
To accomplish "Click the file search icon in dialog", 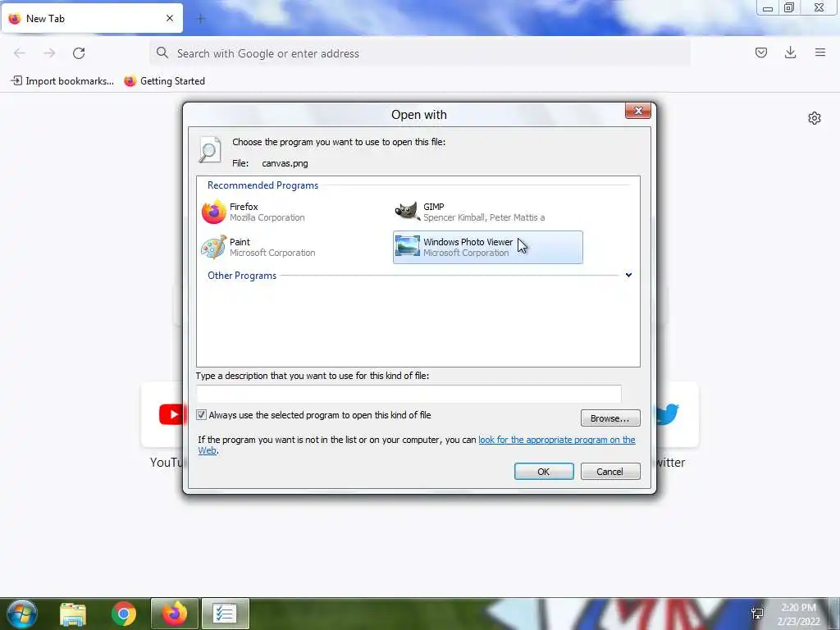I will pyautogui.click(x=210, y=149).
